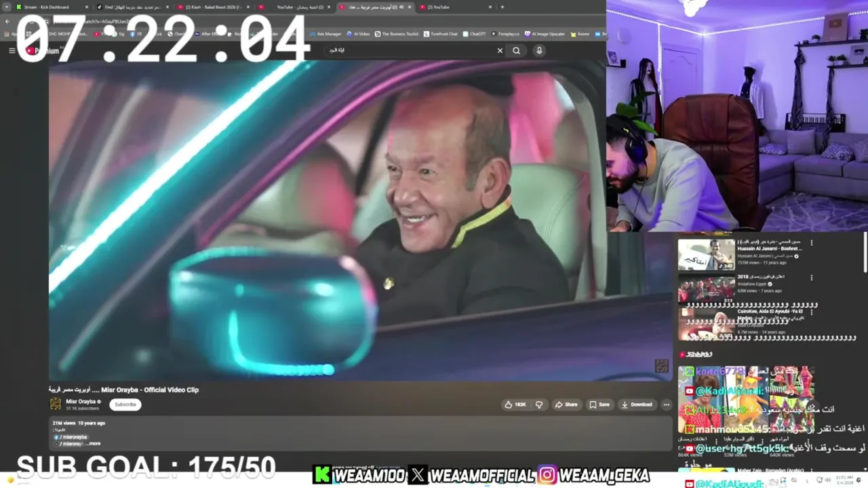Open the system tray clock 11:01 AM
The width and height of the screenshot is (868, 488).
coord(845,480)
